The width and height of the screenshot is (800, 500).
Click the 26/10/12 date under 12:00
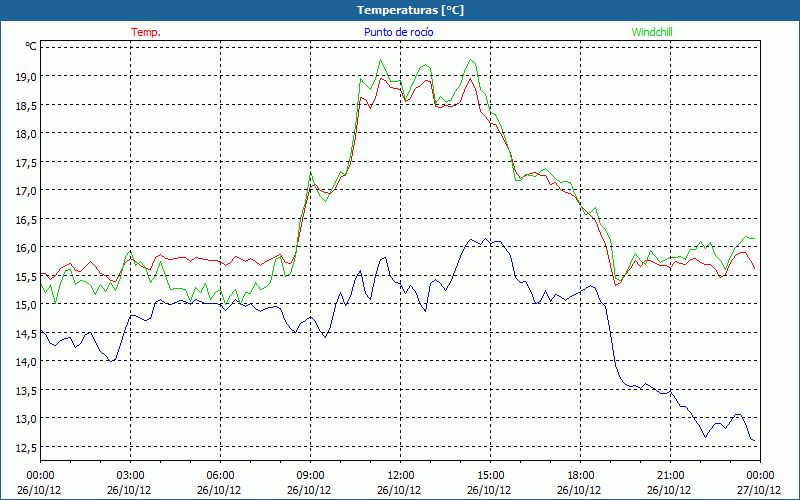[x=399, y=490]
